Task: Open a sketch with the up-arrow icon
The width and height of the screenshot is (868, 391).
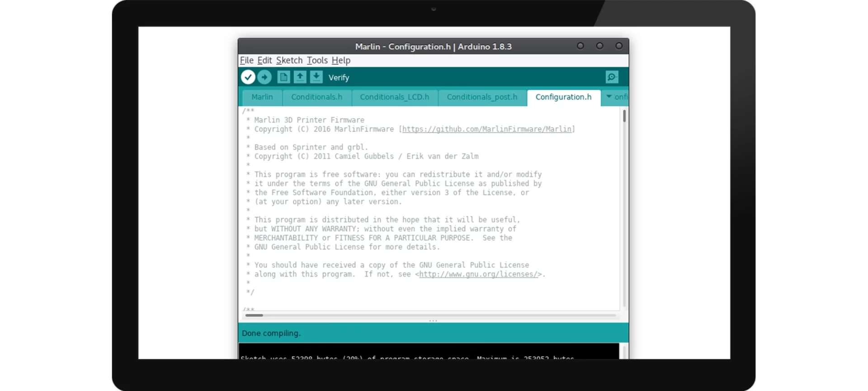Action: tap(300, 77)
